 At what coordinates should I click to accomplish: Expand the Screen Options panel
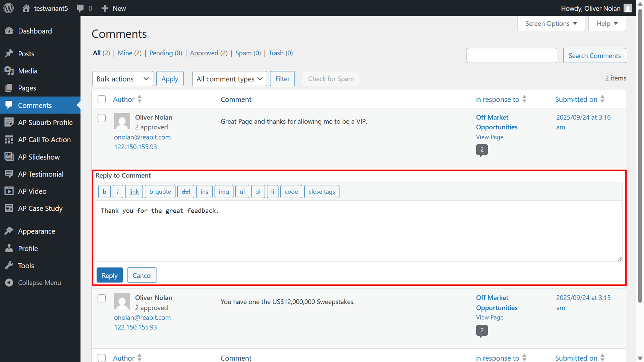551,23
